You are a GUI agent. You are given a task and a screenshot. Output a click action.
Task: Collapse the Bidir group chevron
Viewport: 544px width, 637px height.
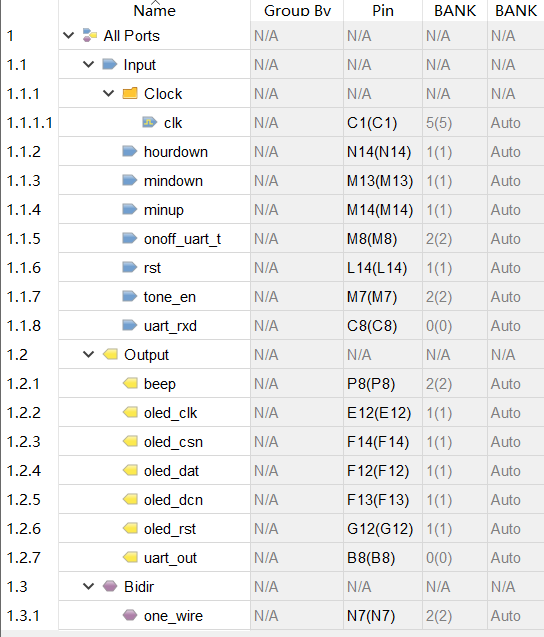click(89, 586)
